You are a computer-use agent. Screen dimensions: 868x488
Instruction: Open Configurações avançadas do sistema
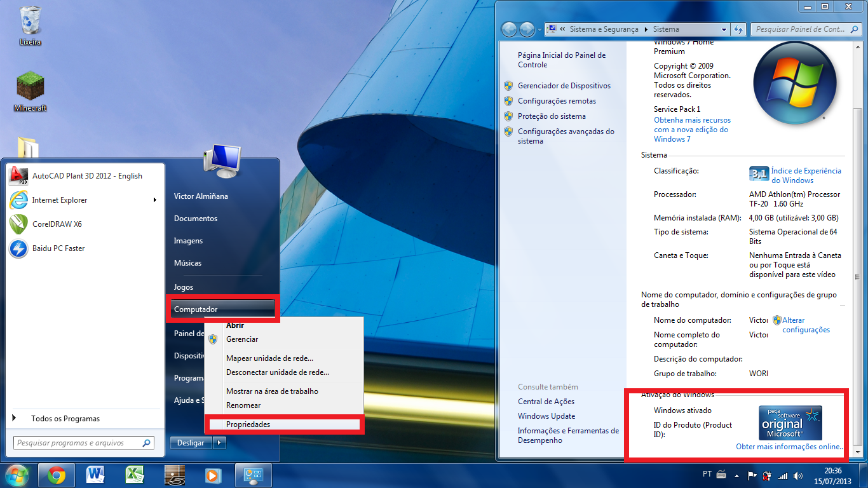tap(566, 136)
